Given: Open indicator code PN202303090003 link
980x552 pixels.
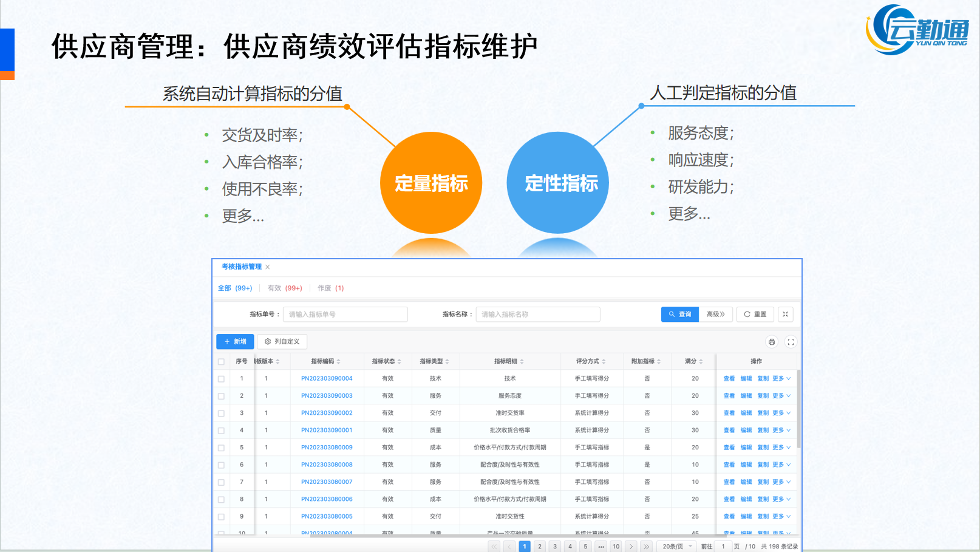Looking at the screenshot, I should click(x=327, y=396).
